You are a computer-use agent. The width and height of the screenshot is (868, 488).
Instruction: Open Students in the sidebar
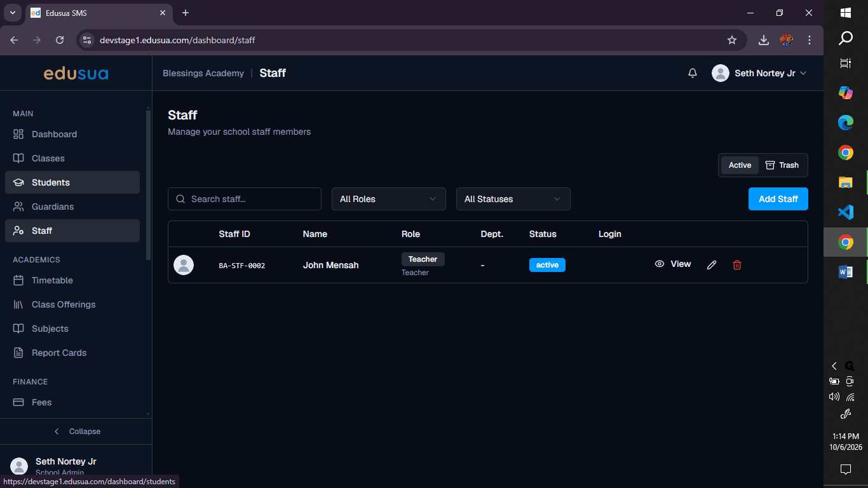click(72, 182)
